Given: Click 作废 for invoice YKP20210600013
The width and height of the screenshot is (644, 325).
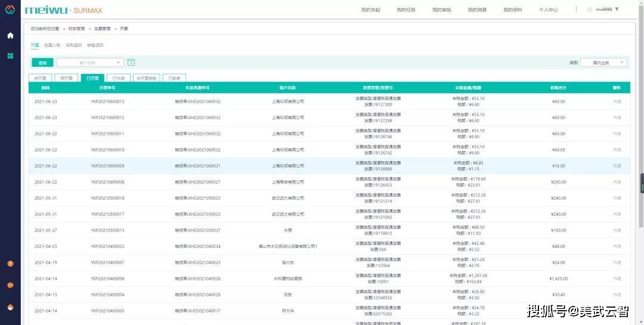Looking at the screenshot, I should (617, 101).
